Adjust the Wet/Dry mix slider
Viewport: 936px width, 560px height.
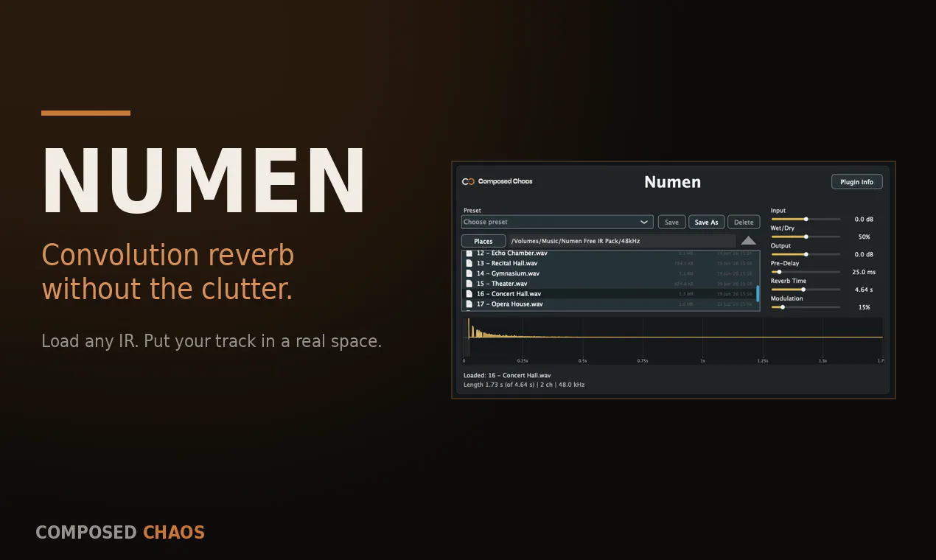806,237
